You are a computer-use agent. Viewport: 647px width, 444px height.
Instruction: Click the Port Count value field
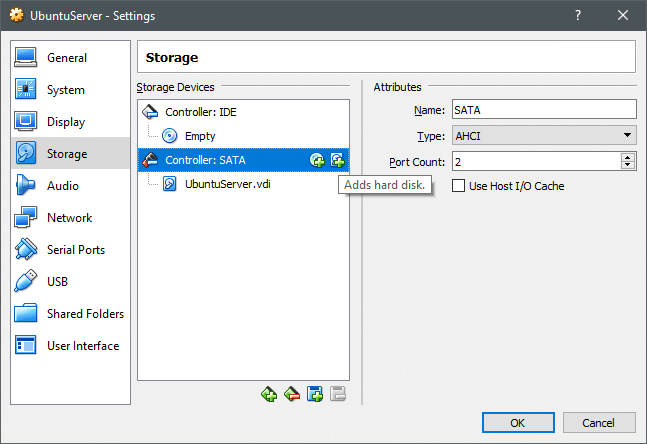click(x=536, y=162)
